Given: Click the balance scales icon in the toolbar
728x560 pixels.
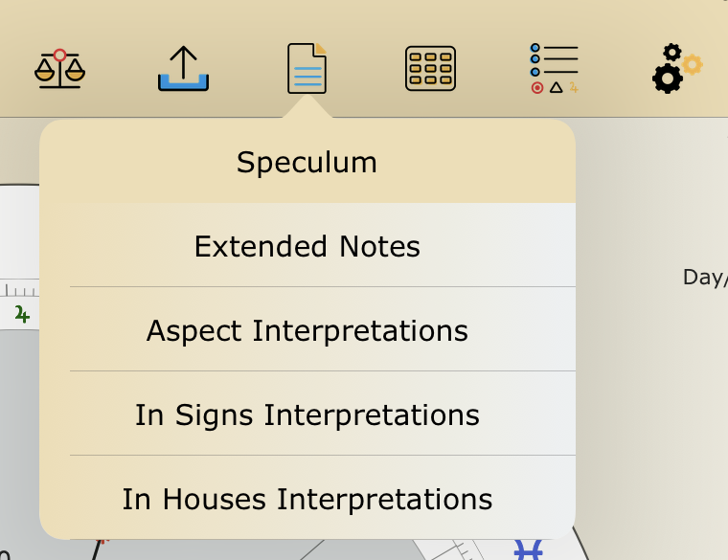Looking at the screenshot, I should (x=59, y=69).
